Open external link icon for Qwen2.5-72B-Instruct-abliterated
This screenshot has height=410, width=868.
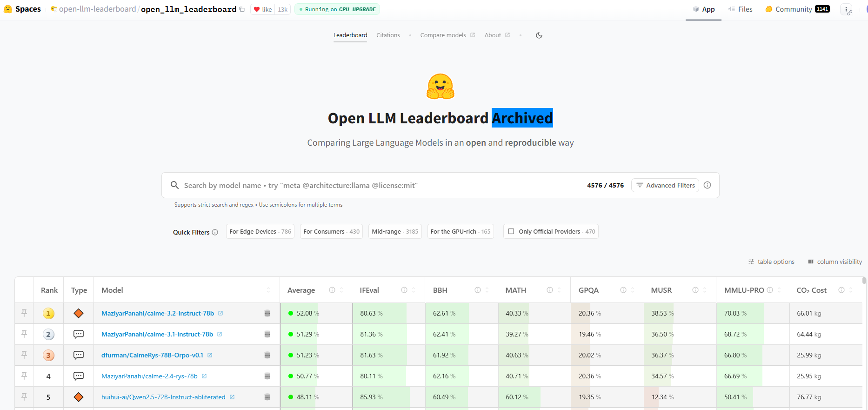pyautogui.click(x=232, y=397)
